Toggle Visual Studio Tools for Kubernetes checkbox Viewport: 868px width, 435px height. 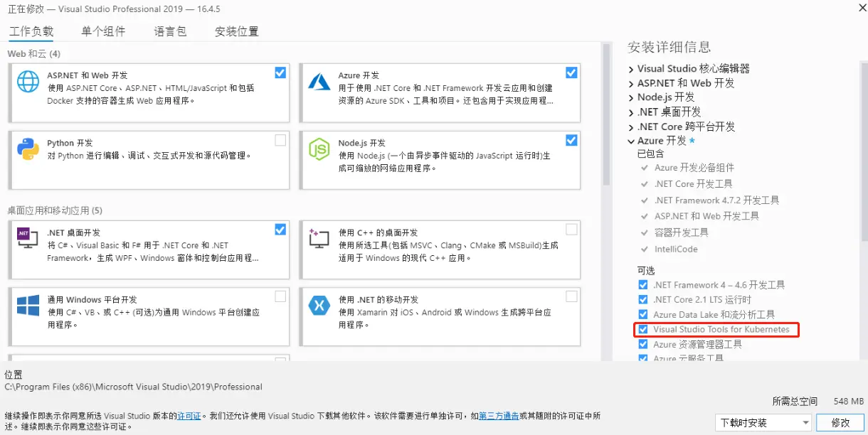pos(643,330)
